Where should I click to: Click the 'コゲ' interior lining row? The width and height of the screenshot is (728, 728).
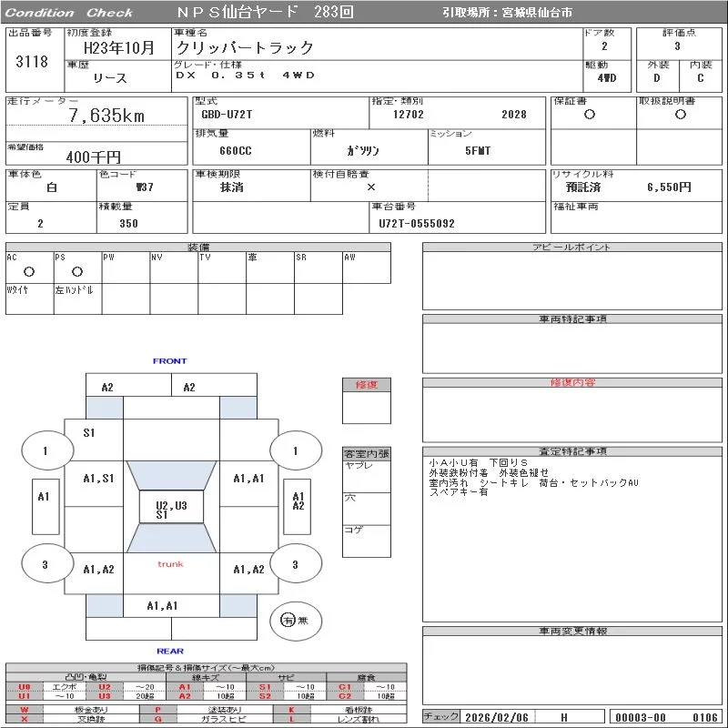coord(367,541)
